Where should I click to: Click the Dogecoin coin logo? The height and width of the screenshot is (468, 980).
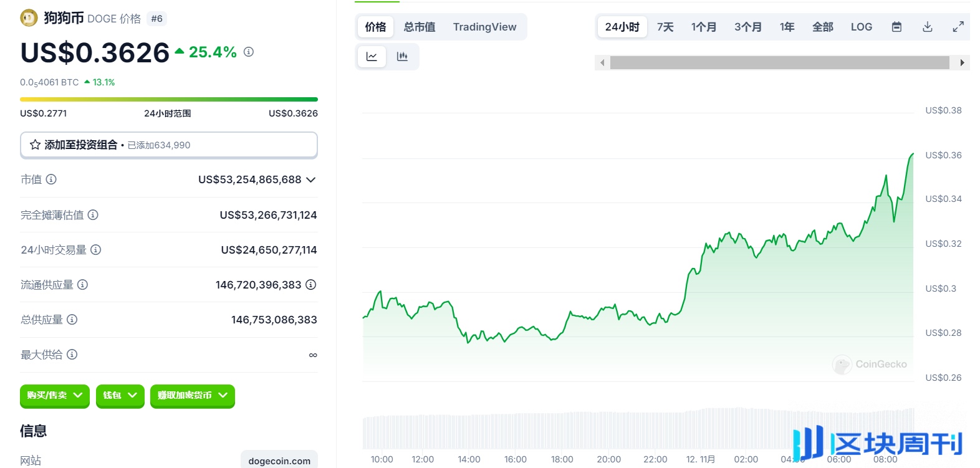[29, 18]
